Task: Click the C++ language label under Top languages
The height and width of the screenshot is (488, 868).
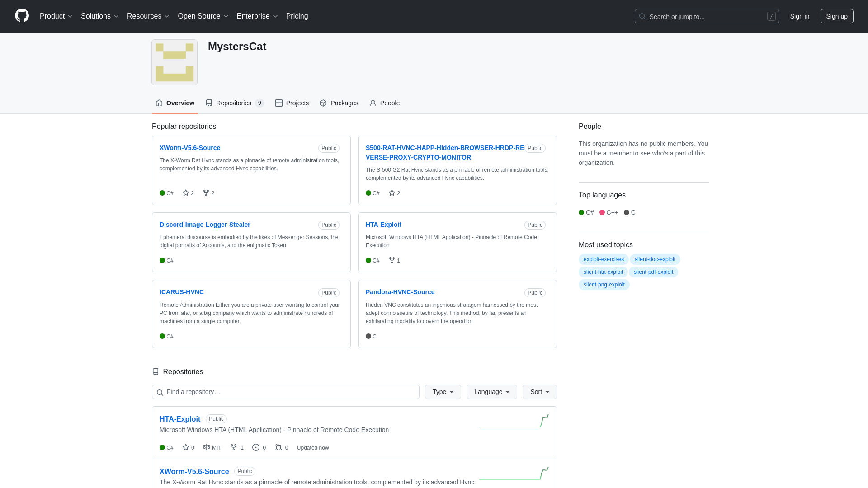Action: click(x=613, y=212)
